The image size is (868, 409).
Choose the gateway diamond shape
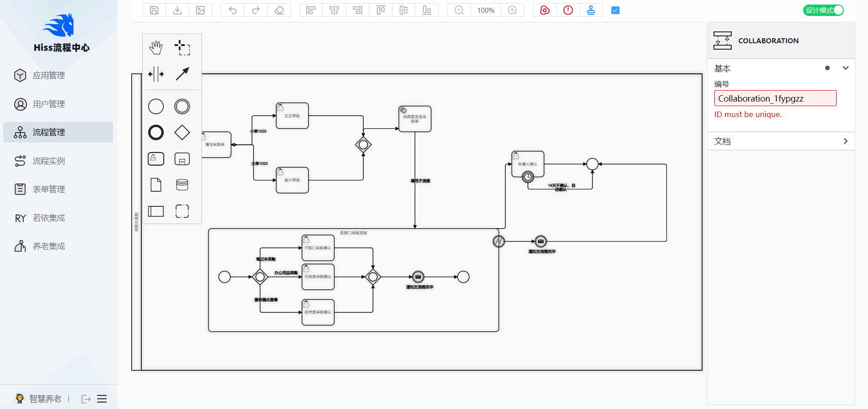(182, 133)
